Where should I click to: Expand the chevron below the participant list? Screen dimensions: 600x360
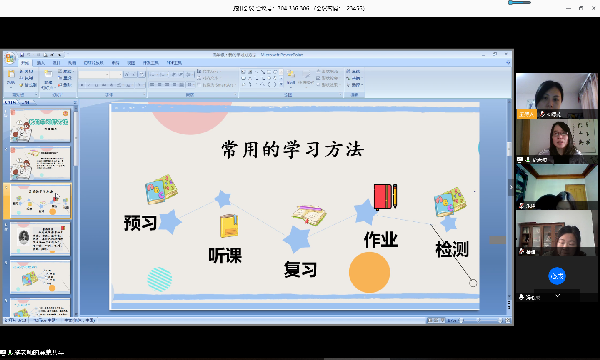tap(558, 295)
